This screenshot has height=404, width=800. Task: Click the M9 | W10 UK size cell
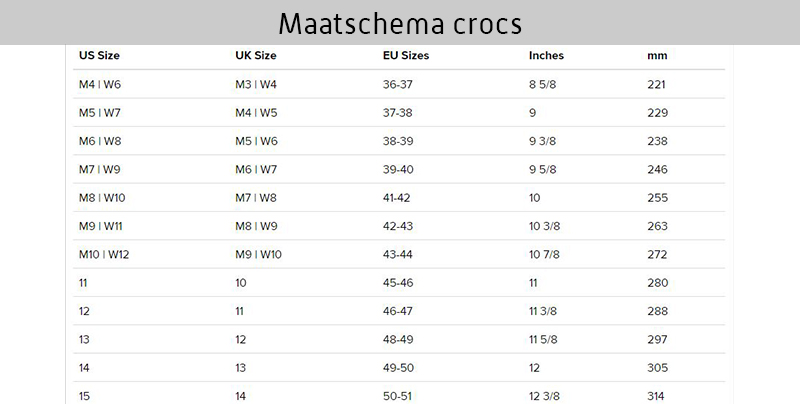pyautogui.click(x=258, y=255)
